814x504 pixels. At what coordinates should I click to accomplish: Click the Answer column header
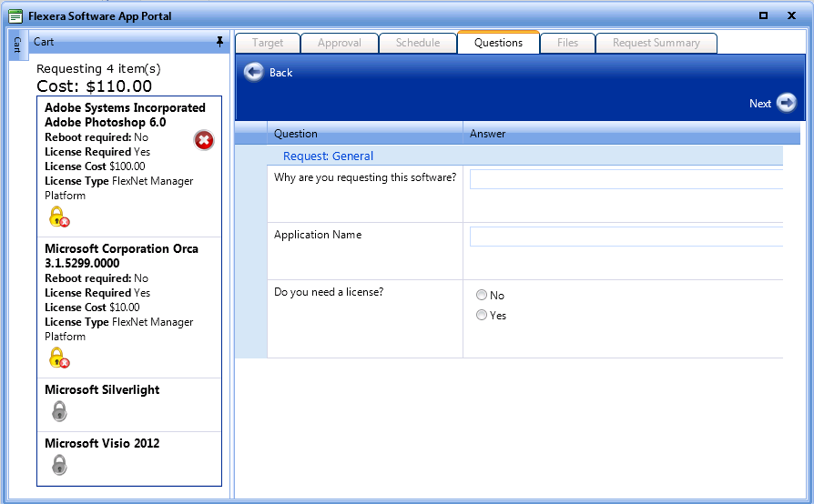631,133
